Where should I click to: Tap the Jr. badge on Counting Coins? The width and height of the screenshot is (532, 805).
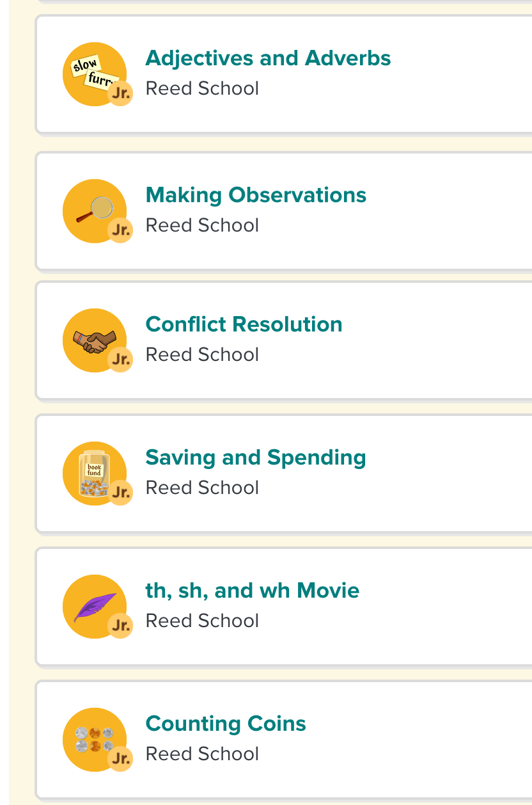coord(120,759)
